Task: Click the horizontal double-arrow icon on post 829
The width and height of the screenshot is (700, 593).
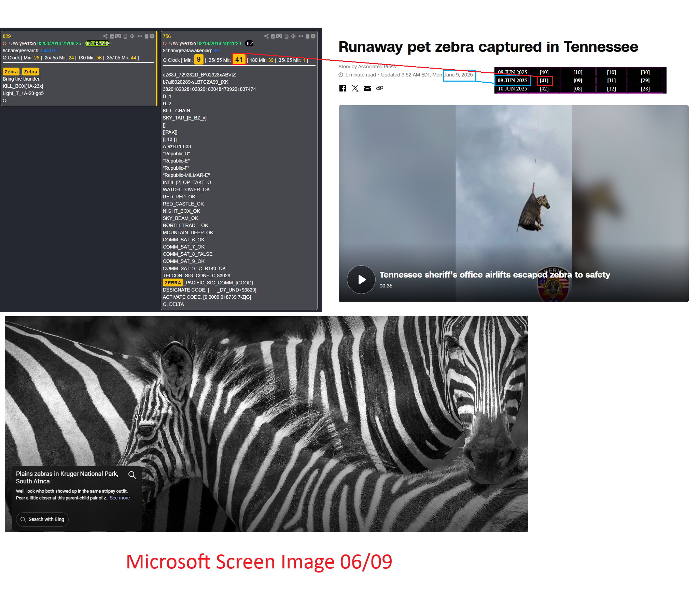Action: (140, 36)
